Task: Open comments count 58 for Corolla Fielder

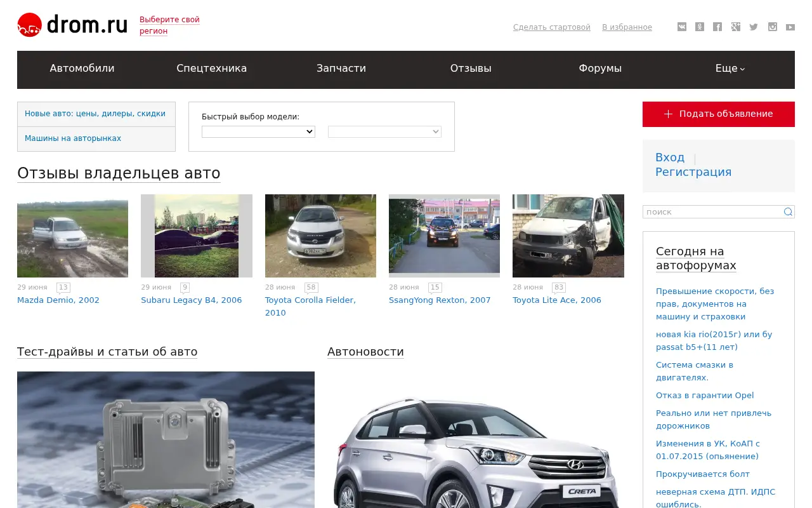Action: (x=311, y=287)
